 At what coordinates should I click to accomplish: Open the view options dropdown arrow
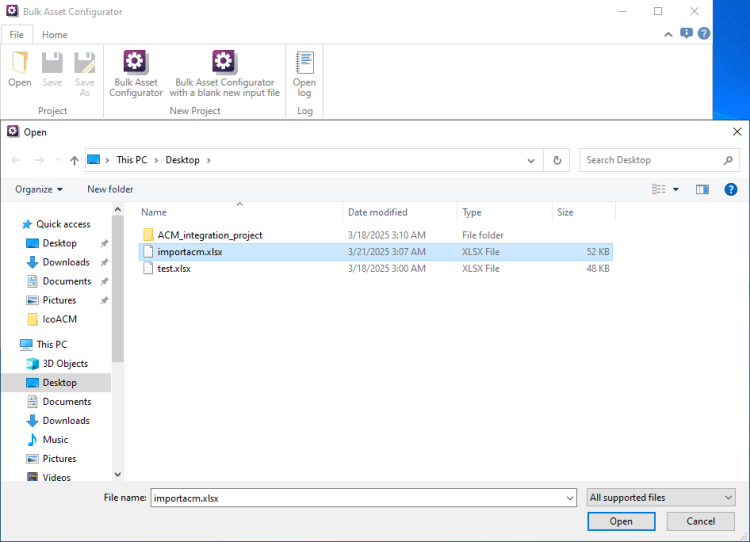point(676,189)
